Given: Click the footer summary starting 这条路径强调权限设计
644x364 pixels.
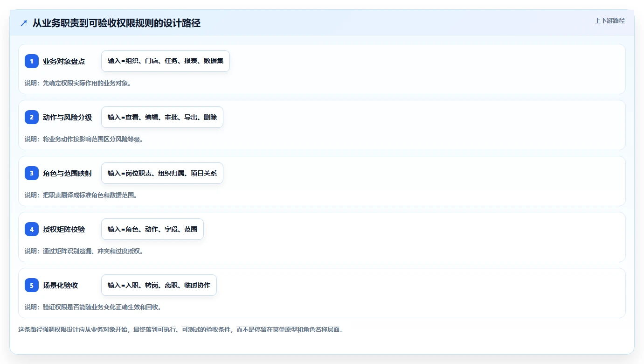Looking at the screenshot, I should 181,329.
